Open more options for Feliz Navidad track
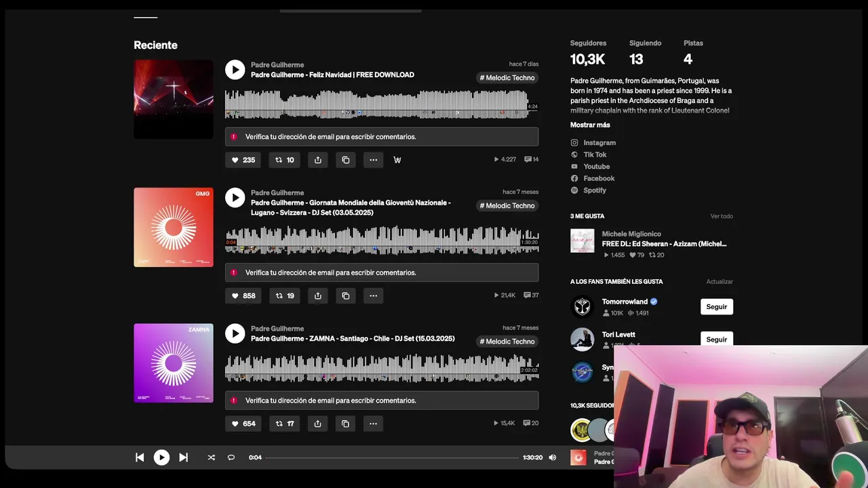 [x=373, y=160]
